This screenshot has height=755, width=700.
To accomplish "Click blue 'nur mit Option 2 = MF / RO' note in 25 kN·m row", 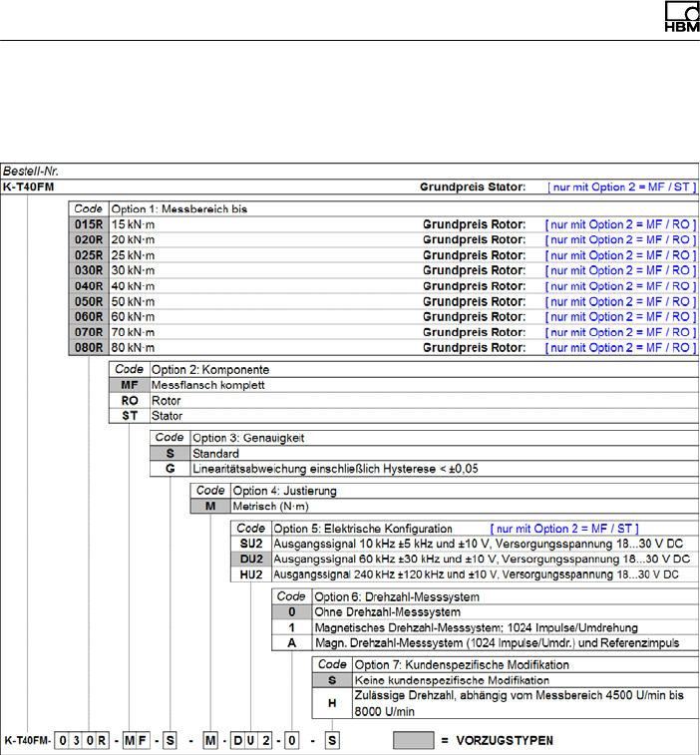I will 620,255.
